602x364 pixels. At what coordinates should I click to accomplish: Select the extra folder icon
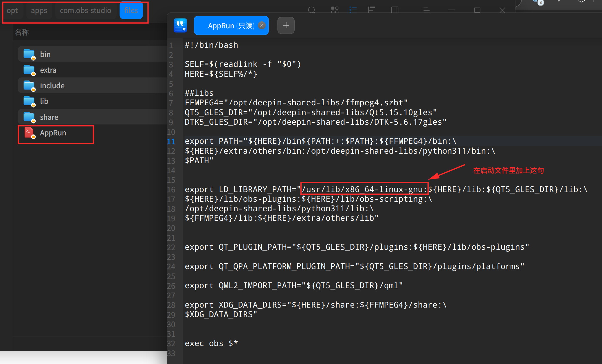(29, 70)
